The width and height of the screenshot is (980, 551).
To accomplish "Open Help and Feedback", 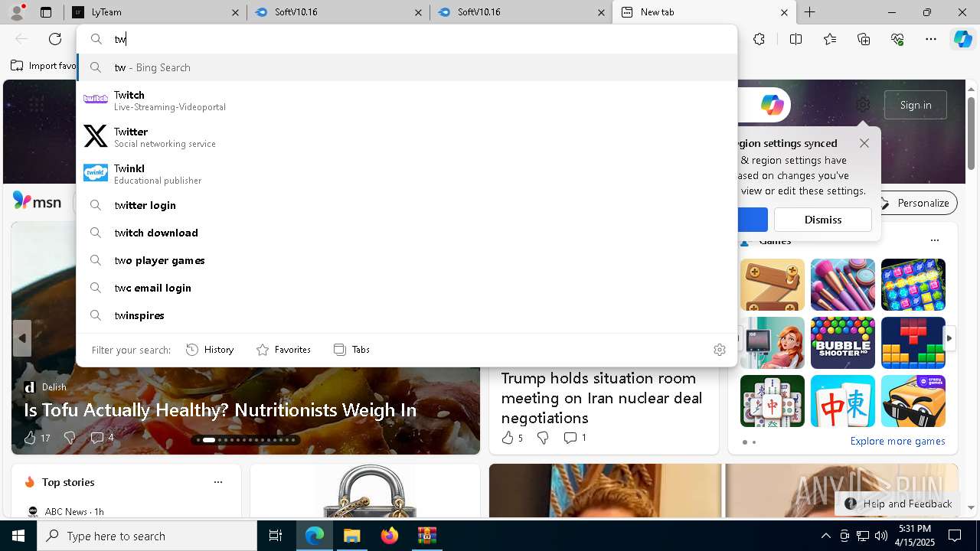I will 899,504.
